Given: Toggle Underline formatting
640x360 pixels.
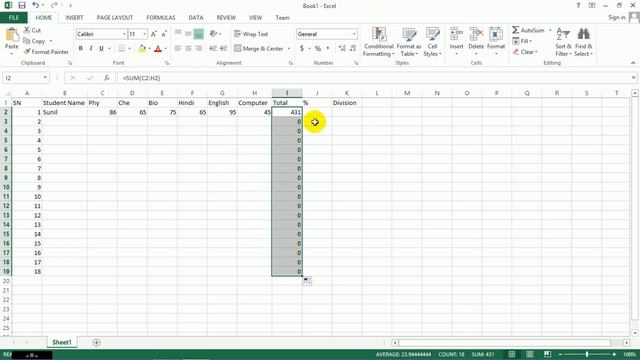Looking at the screenshot, I should 101,49.
